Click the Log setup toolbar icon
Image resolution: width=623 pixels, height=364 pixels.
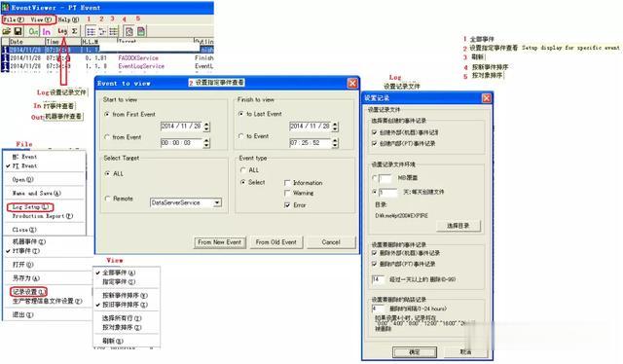pos(62,30)
